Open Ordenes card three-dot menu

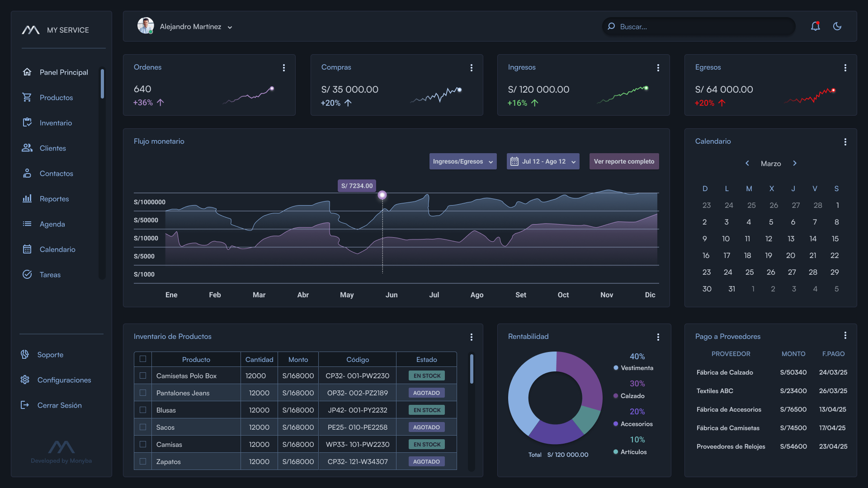284,68
